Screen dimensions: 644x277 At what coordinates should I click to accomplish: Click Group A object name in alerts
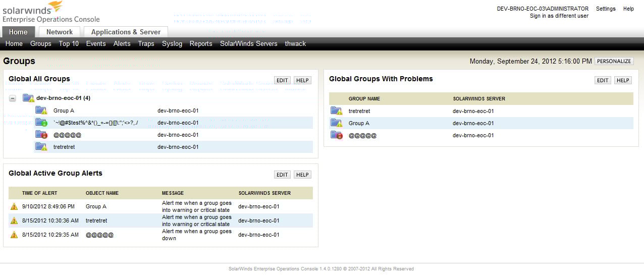coord(96,206)
